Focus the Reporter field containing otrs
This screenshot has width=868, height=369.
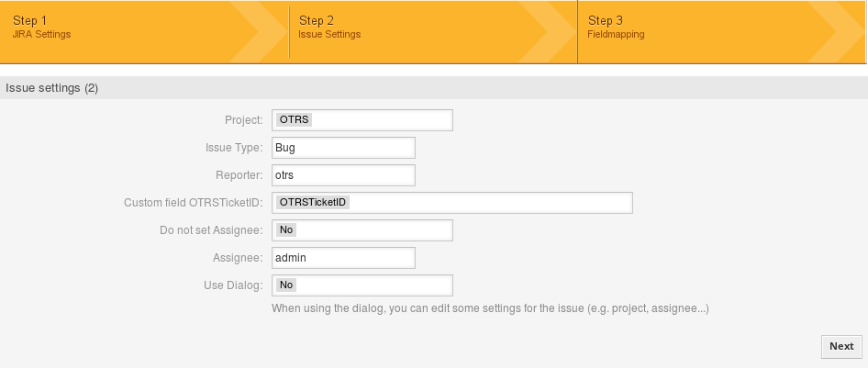tap(343, 175)
